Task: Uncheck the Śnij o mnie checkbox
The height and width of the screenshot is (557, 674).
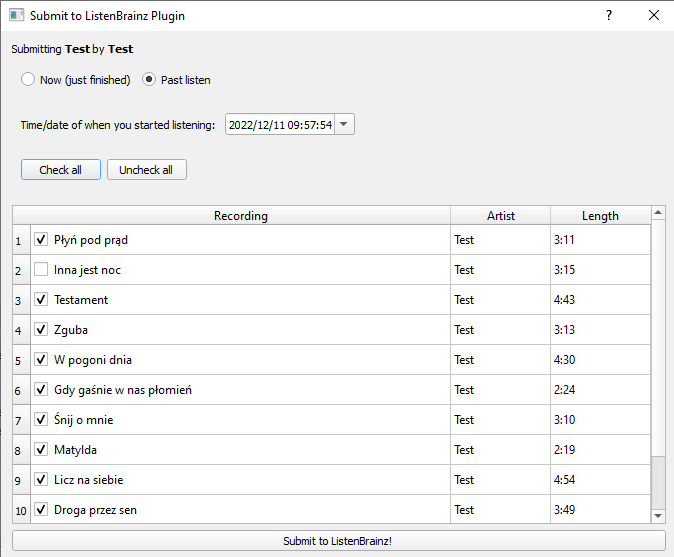Action: pos(41,419)
